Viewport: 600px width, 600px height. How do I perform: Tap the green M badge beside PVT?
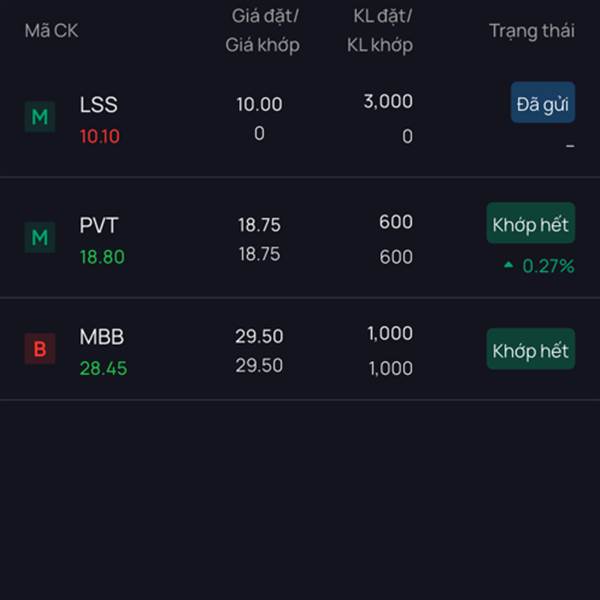[x=40, y=237]
